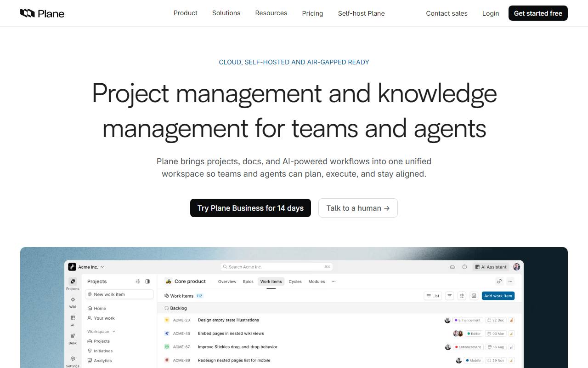Click the Editor label on ACME-45
Screen dimensions: 588x368
click(473, 333)
